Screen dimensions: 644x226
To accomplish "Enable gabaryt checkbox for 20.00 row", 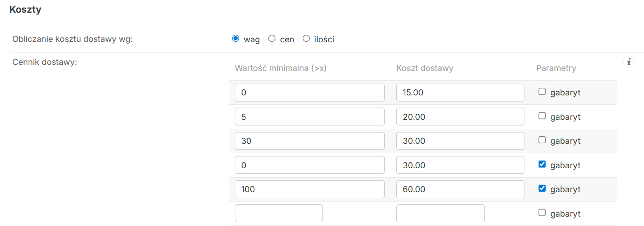I will point(542,116).
